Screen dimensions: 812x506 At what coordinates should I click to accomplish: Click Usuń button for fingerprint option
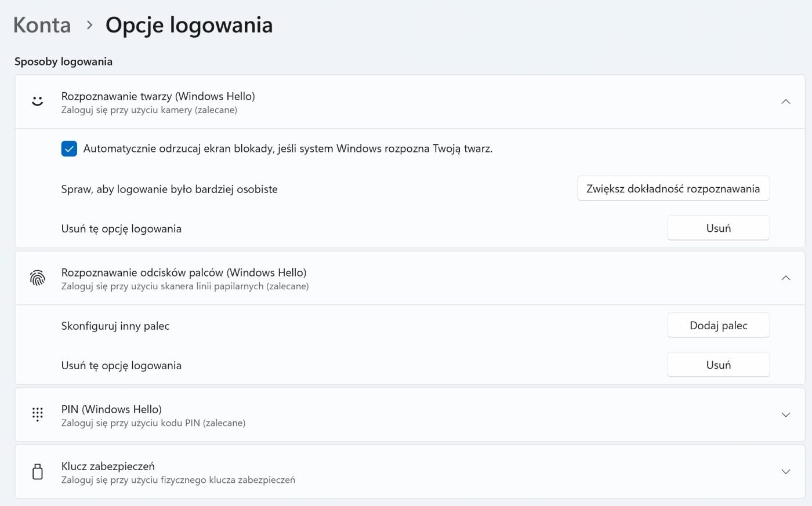click(718, 365)
